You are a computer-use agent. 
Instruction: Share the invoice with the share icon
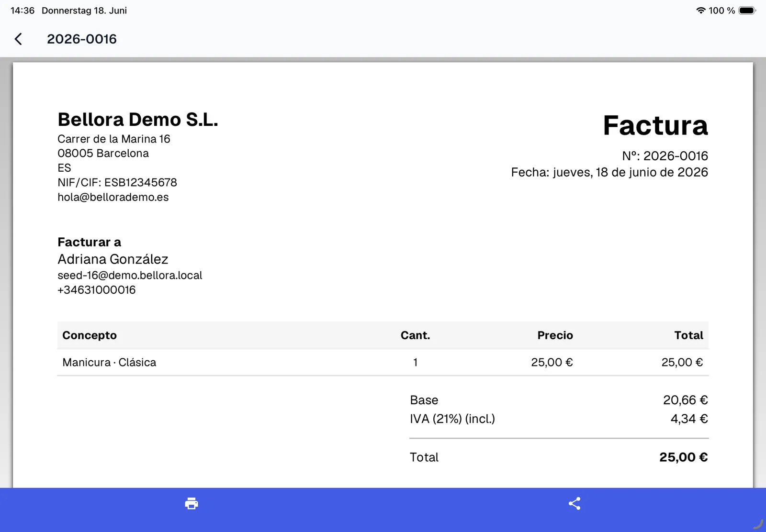(x=574, y=503)
